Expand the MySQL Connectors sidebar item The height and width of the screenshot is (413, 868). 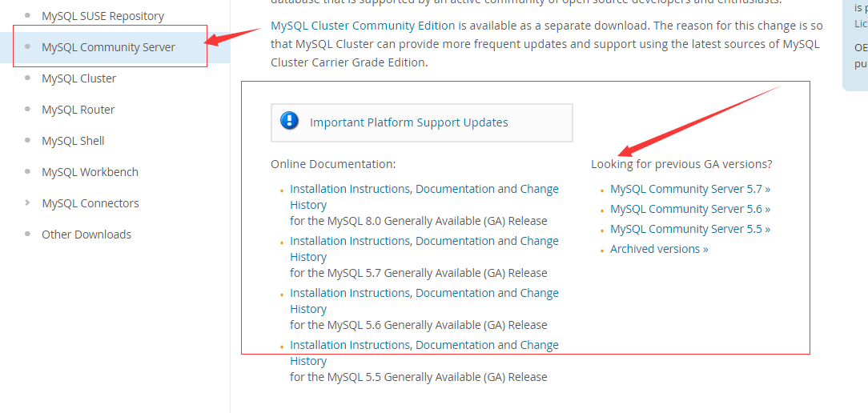[x=90, y=203]
